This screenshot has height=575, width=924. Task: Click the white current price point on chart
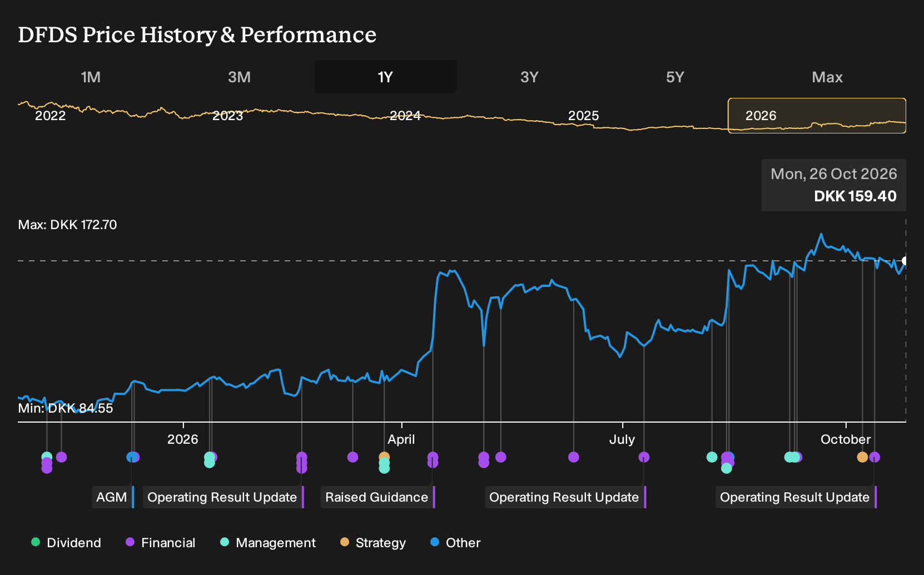coord(905,261)
